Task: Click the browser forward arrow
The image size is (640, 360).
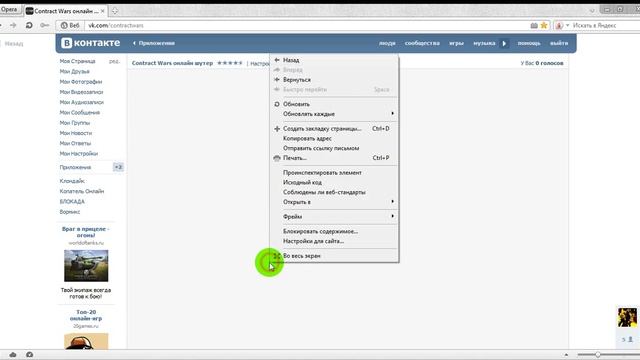Action: [13, 25]
